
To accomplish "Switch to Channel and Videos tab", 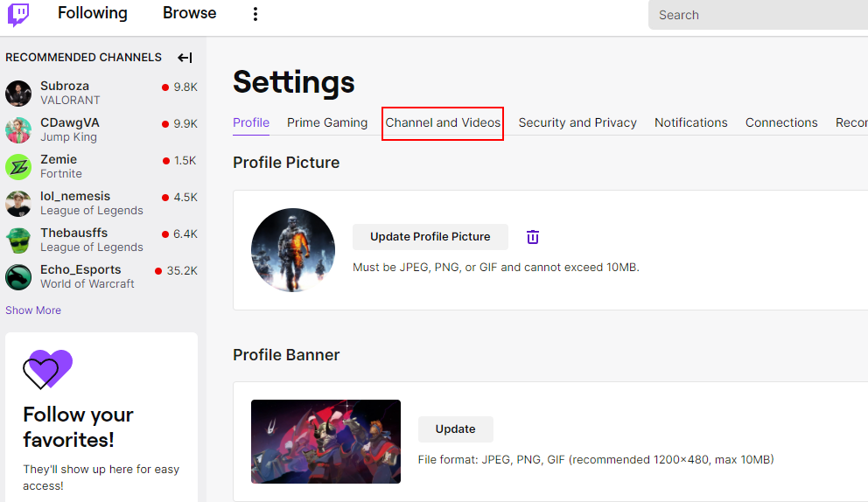I will (x=443, y=122).
